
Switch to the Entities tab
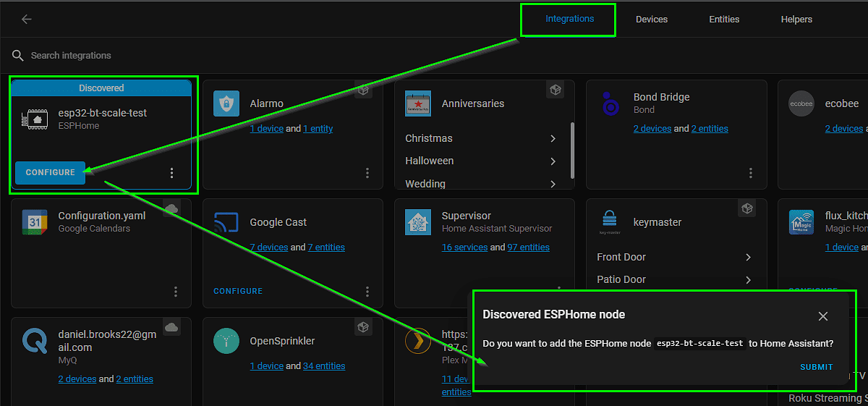[724, 20]
